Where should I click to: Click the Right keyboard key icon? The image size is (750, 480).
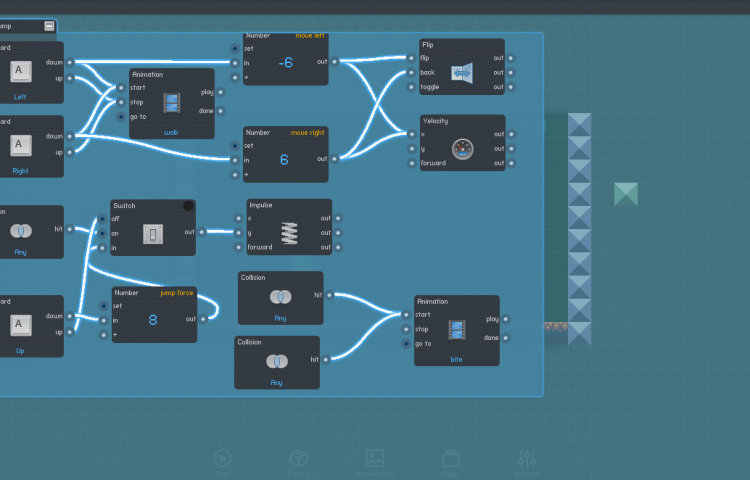tap(21, 145)
